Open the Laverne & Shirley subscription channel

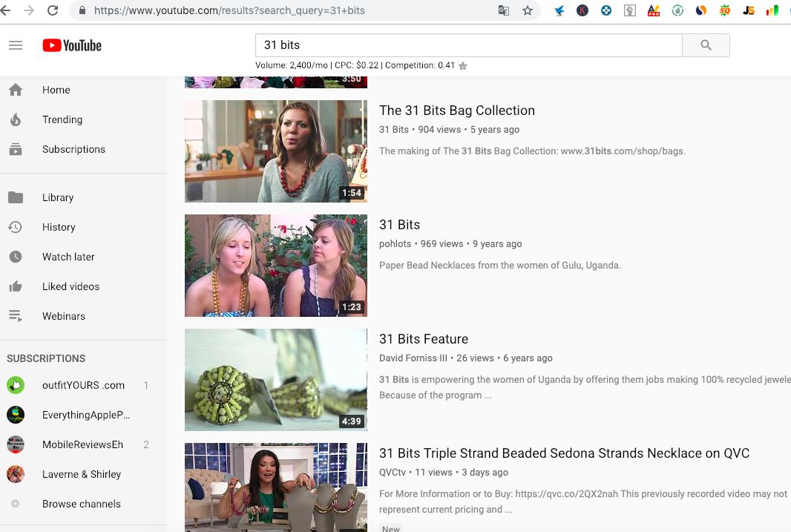coord(83,475)
